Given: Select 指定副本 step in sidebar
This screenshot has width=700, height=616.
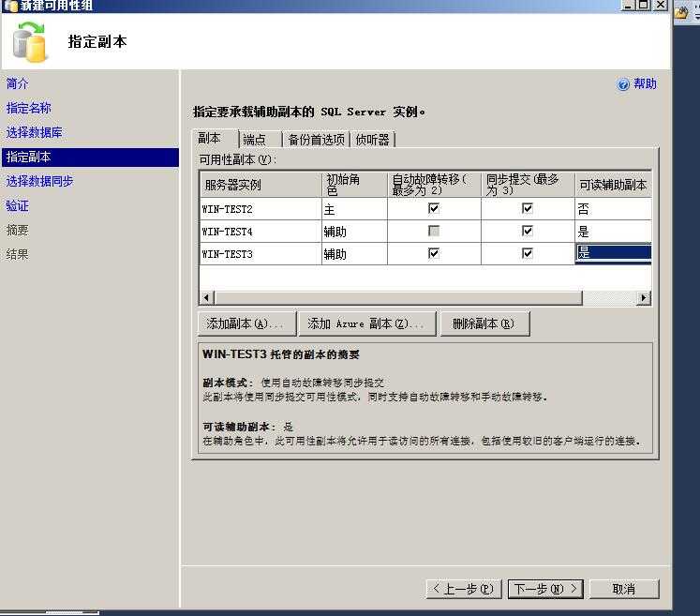Looking at the screenshot, I should click(x=90, y=158).
